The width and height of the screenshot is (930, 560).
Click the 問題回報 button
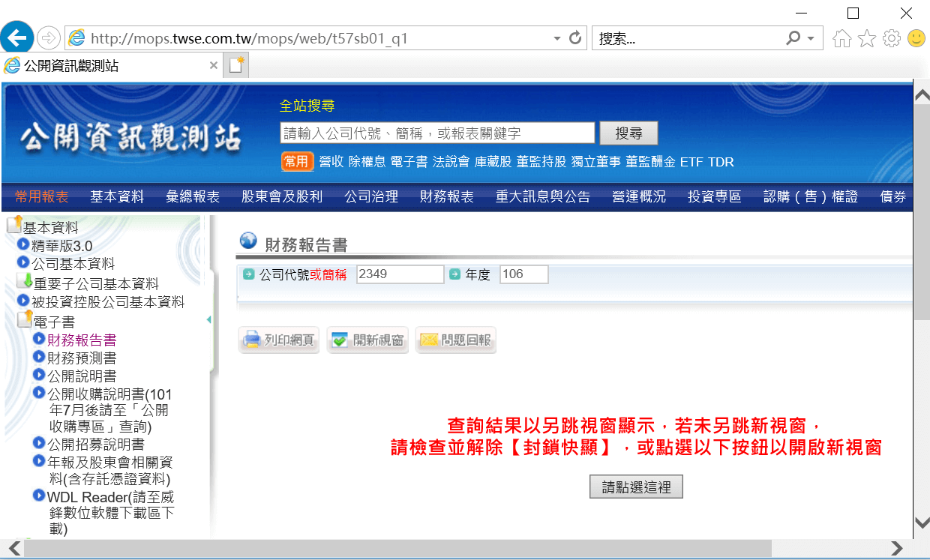point(456,340)
